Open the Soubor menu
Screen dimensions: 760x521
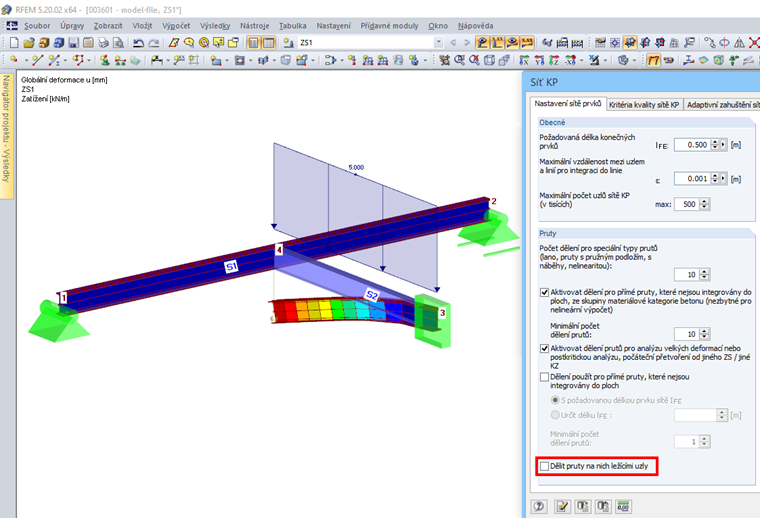pyautogui.click(x=37, y=26)
